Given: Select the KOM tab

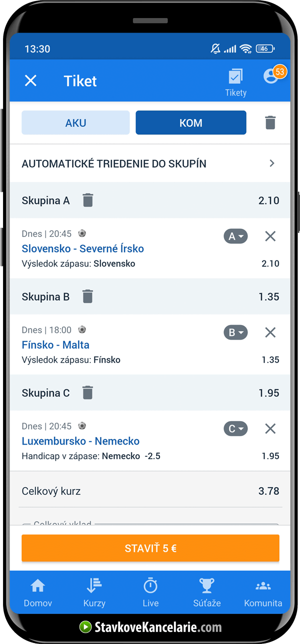Looking at the screenshot, I should (190, 122).
